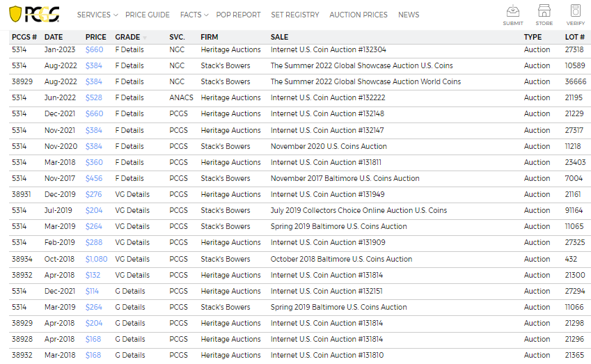The width and height of the screenshot is (591, 364).
Task: Select 'Internet U.S. Coin Auction #131949' text
Action: [x=328, y=194]
